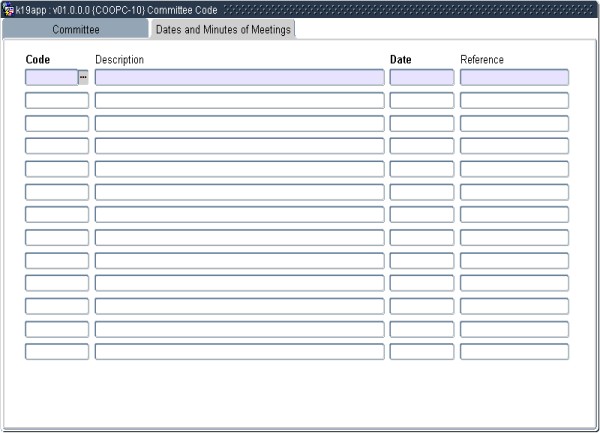Click the k19app icon in title bar

pyautogui.click(x=8, y=9)
